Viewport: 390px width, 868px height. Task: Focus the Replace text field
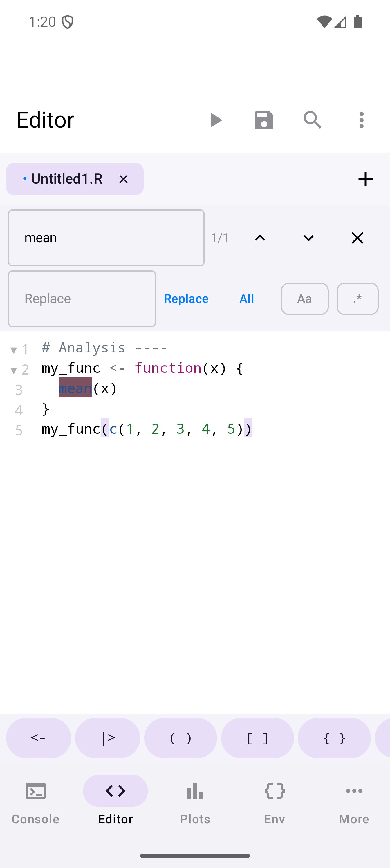[x=82, y=299]
